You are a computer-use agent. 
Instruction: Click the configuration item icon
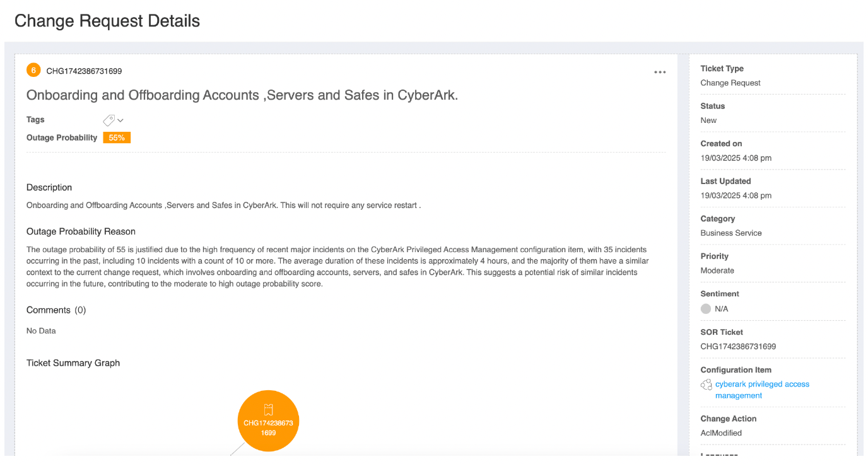click(707, 385)
